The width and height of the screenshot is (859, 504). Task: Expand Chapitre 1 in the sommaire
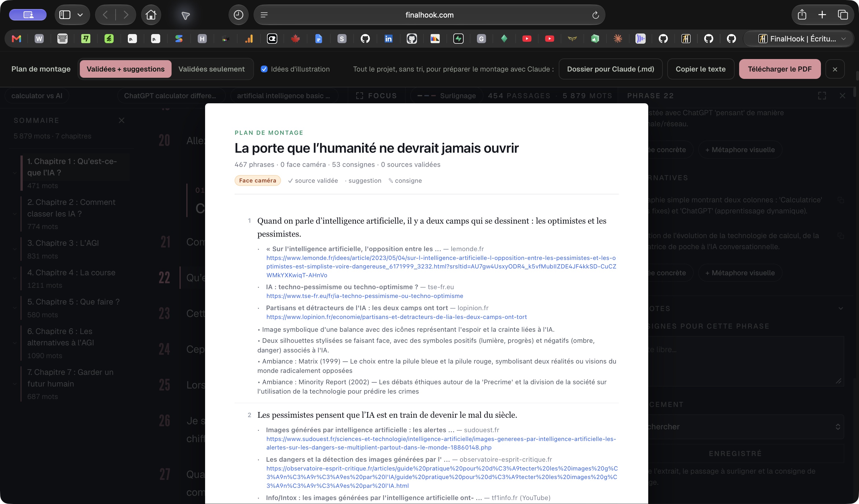tap(15, 173)
